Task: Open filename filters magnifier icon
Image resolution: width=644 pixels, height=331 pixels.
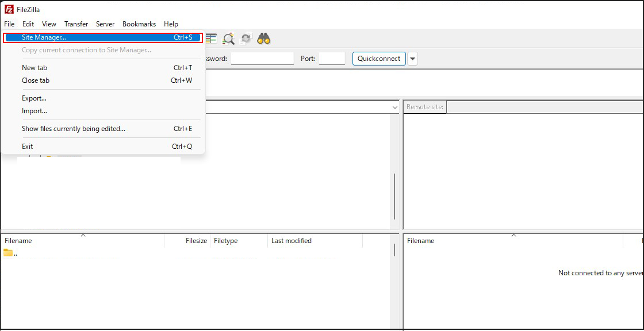Action: pyautogui.click(x=228, y=39)
